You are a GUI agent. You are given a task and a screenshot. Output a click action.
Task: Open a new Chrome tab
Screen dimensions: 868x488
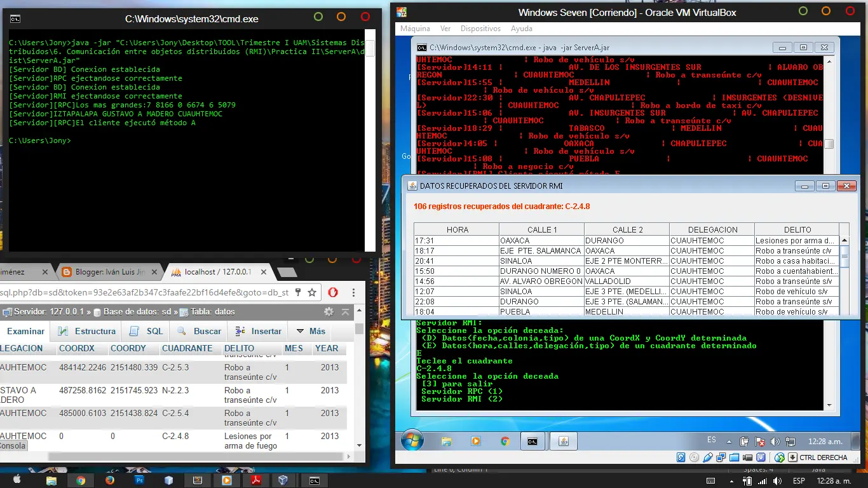(x=287, y=272)
